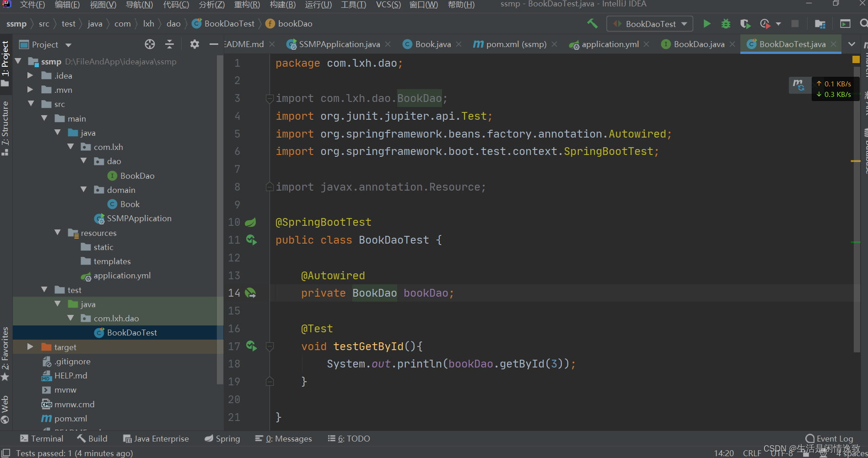The height and width of the screenshot is (458, 868).
Task: Collapse all nodes in Project panel
Action: coord(169,44)
